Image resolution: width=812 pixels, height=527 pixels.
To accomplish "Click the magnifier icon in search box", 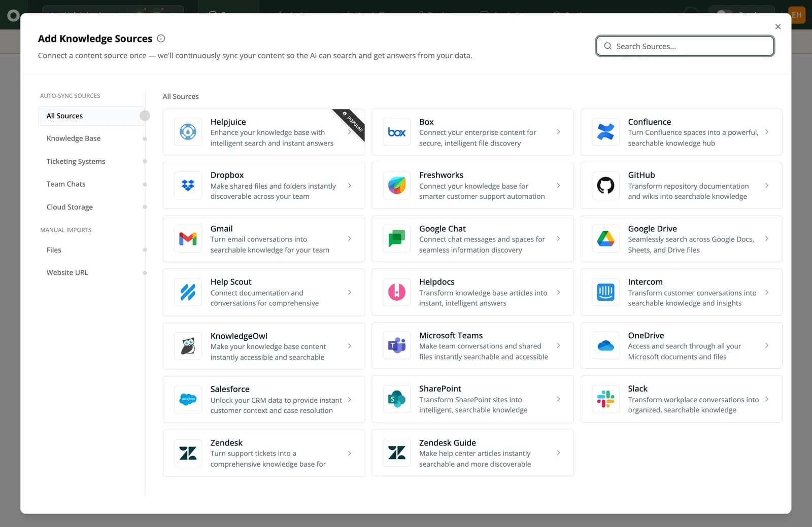I will tap(607, 46).
